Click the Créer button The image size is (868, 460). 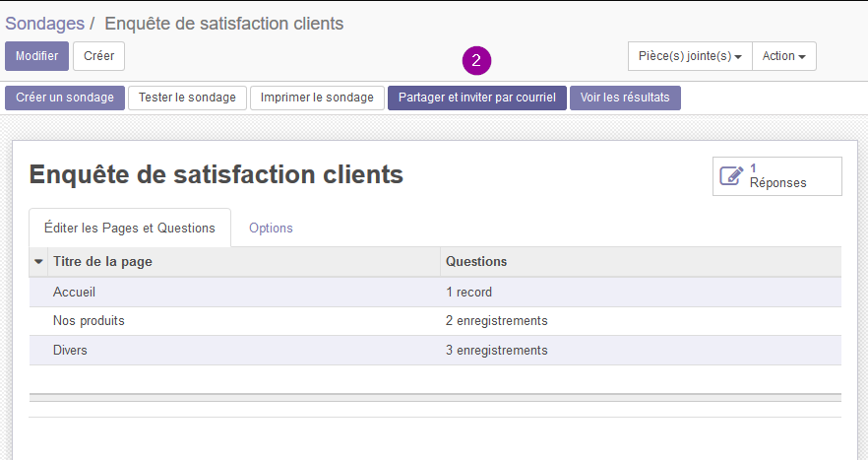click(98, 56)
